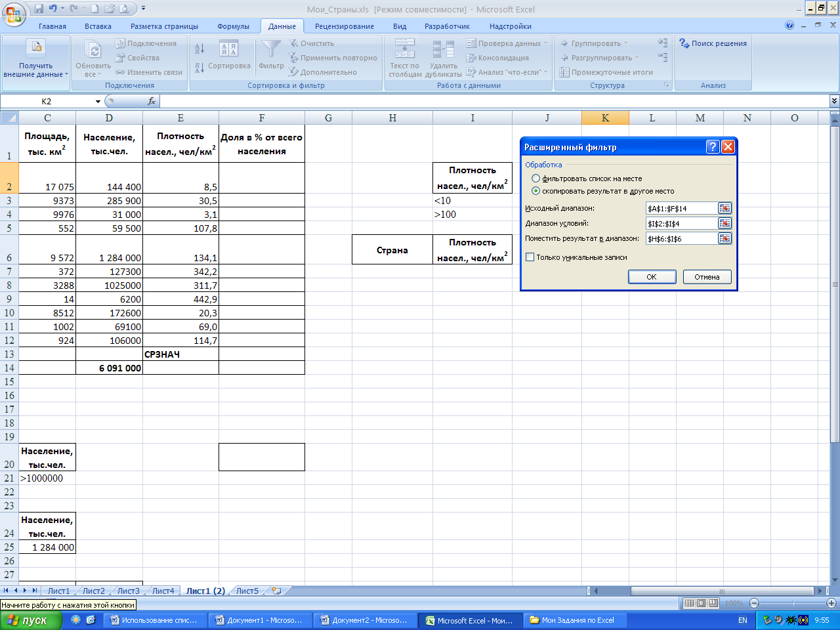Switch to the Рецензирование tab
The height and width of the screenshot is (630, 840).
[x=345, y=26]
